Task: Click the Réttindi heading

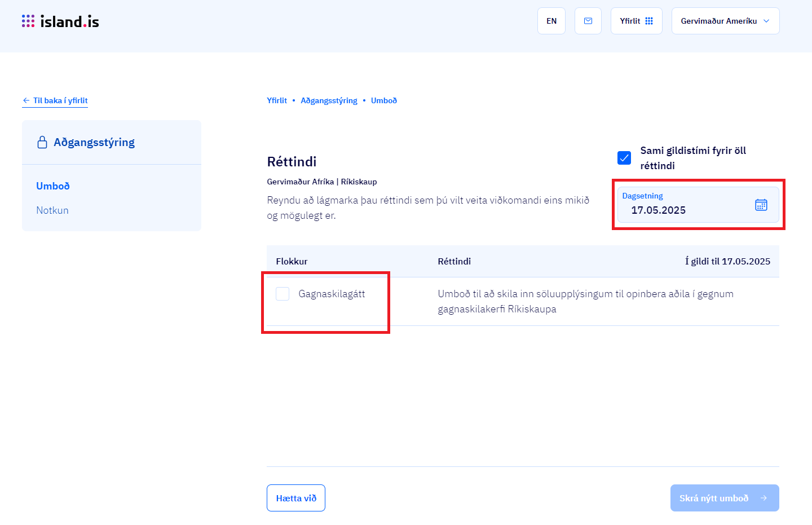Action: pyautogui.click(x=292, y=162)
